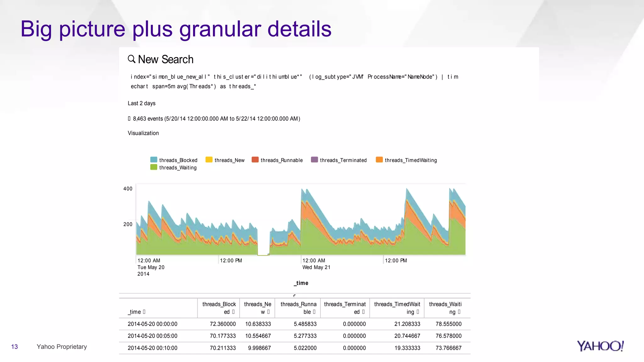The image size is (644, 362).
Task: Click the 76.578000 threads_Waiting value
Action: click(448, 336)
